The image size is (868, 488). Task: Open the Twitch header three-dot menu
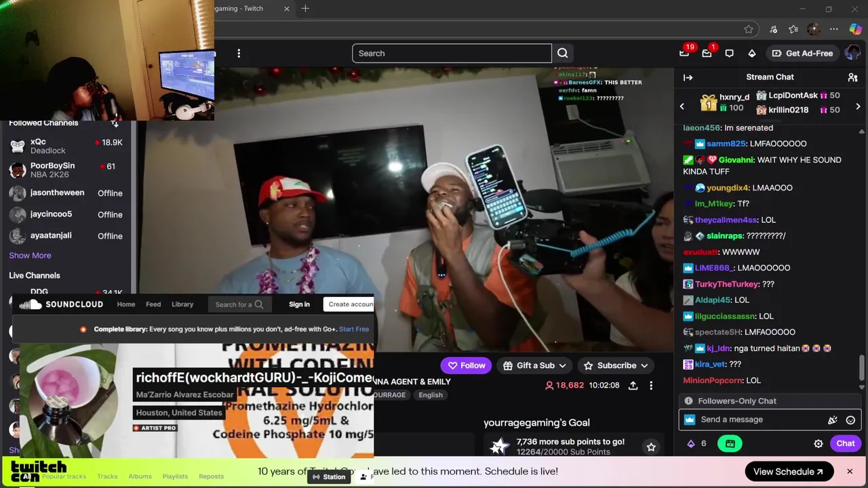[238, 54]
